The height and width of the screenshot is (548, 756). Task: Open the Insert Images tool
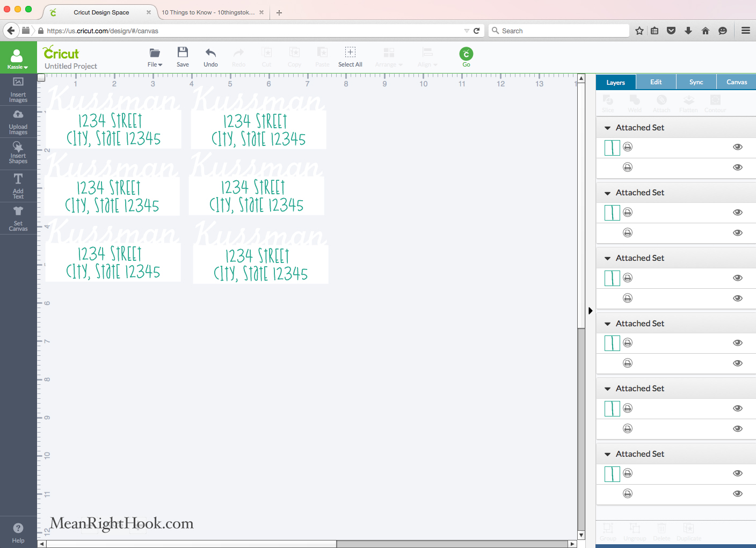tap(18, 90)
